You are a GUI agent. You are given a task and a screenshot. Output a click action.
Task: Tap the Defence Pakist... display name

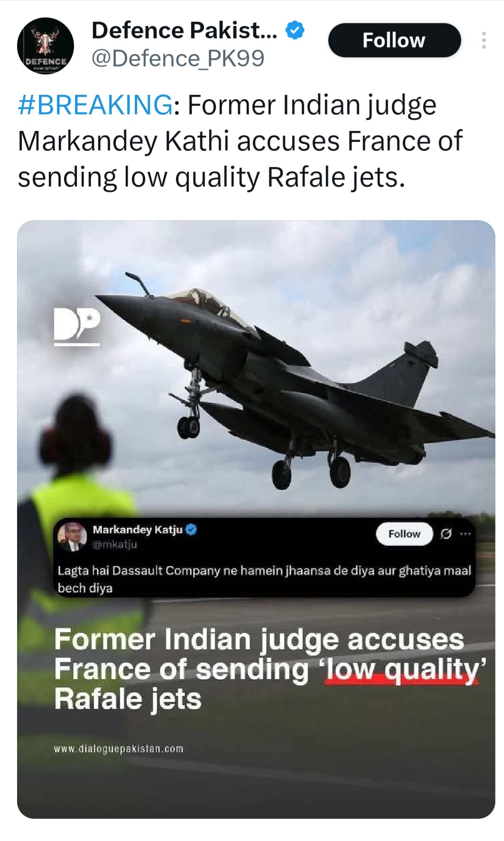(184, 30)
